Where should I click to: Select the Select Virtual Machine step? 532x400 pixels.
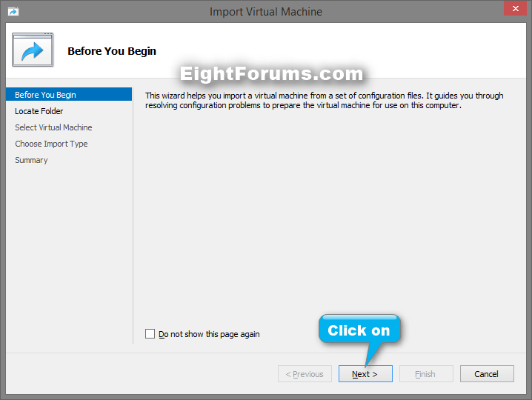[x=53, y=127]
